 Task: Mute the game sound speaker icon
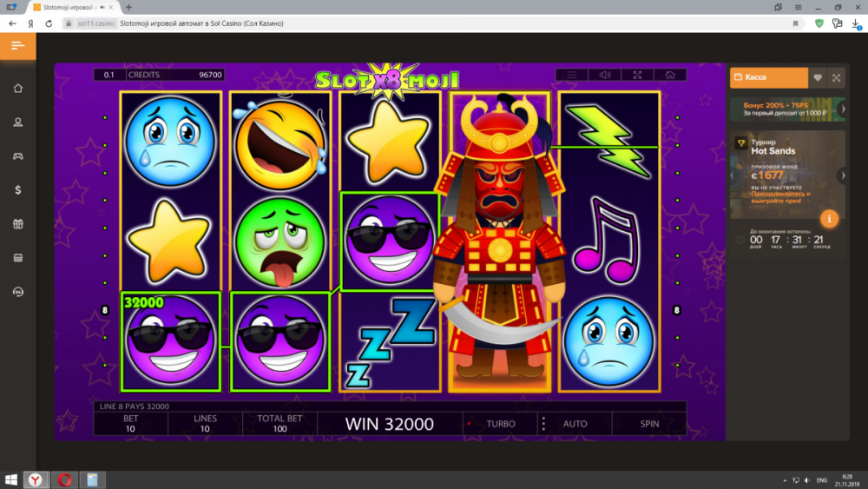(x=604, y=75)
